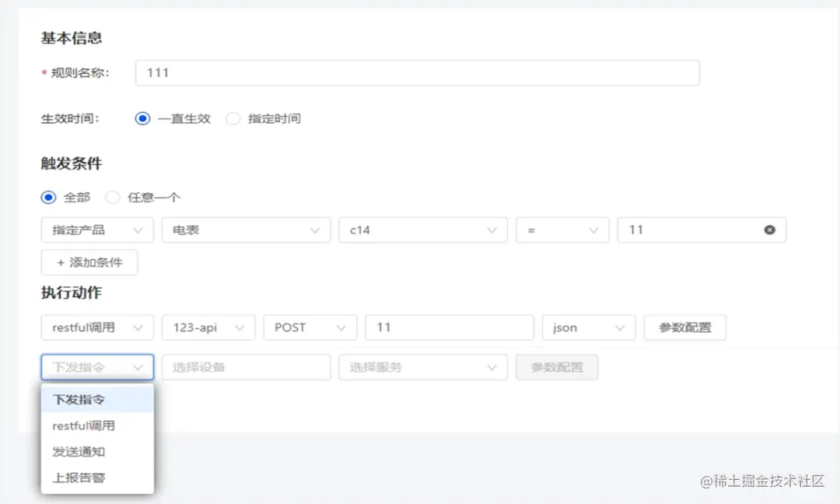The height and width of the screenshot is (504, 840).
Task: Select the 任意一个 trigger option
Action: click(112, 198)
